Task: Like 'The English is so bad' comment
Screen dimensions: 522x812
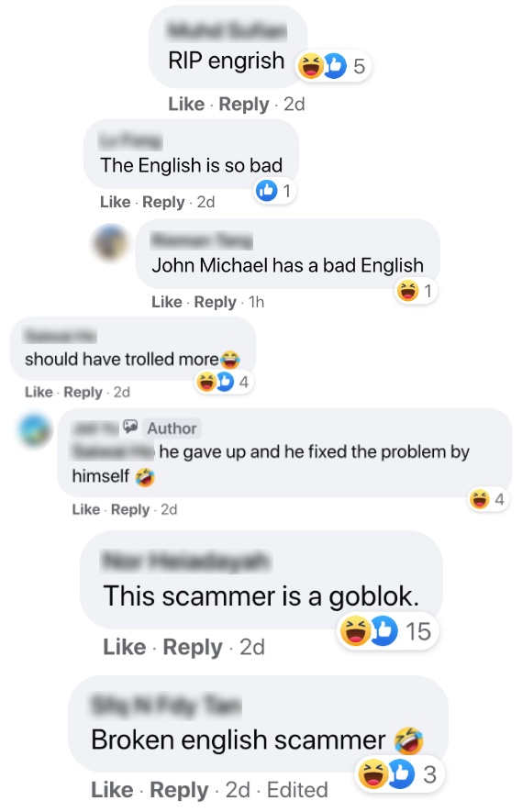Action: 115,202
